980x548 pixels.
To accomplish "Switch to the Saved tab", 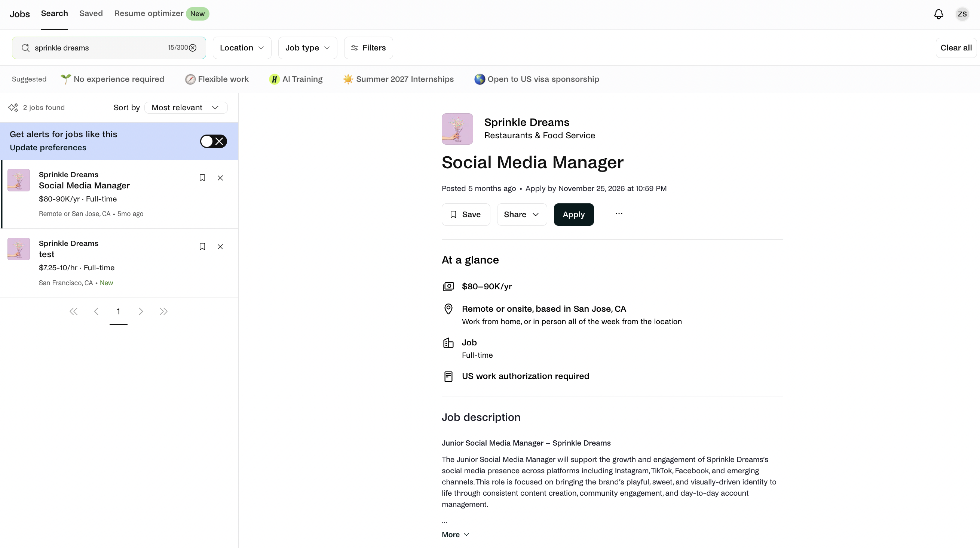I will [x=91, y=13].
